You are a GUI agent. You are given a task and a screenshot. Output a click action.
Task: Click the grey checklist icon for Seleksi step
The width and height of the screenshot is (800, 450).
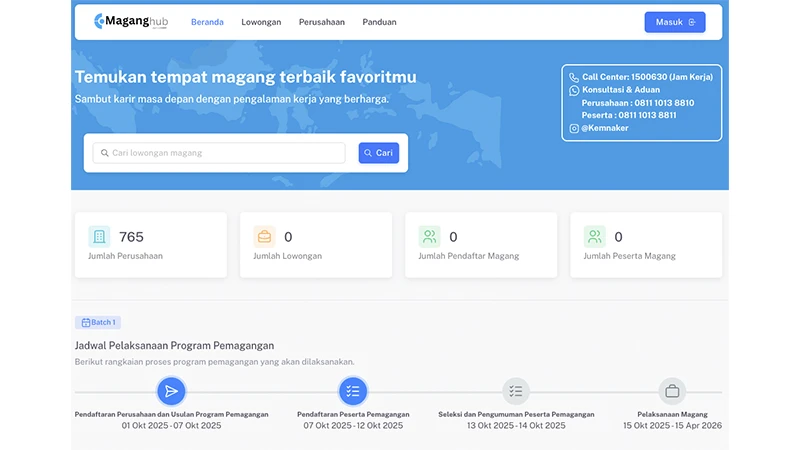tap(516, 391)
